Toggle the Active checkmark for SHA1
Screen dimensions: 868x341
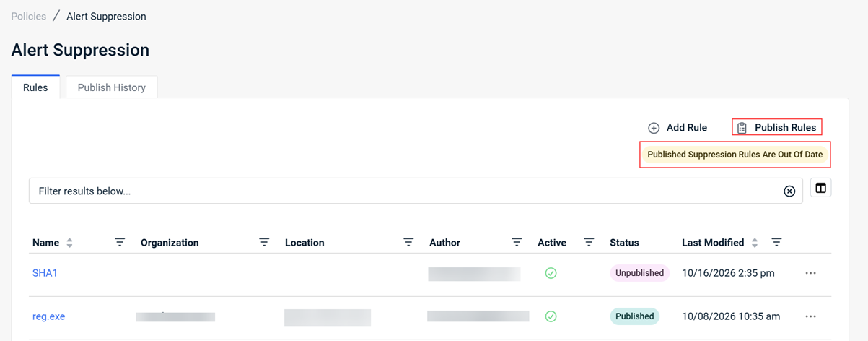pos(551,273)
